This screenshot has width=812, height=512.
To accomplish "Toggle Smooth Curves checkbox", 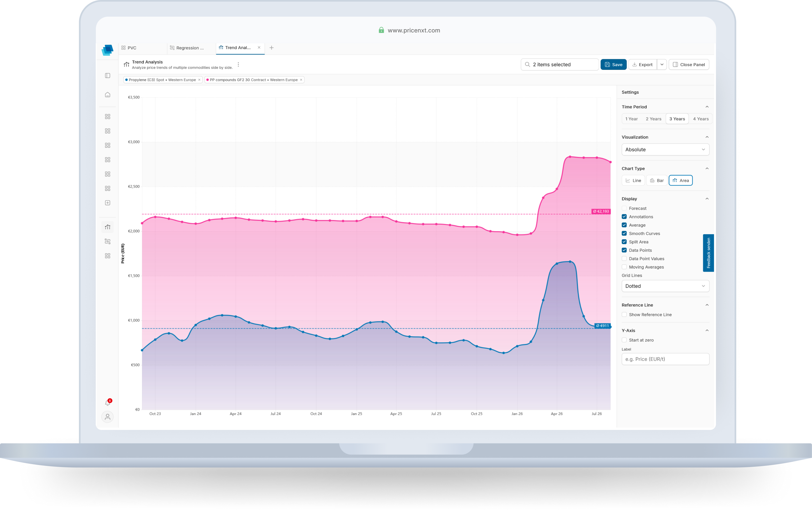I will pyautogui.click(x=624, y=234).
